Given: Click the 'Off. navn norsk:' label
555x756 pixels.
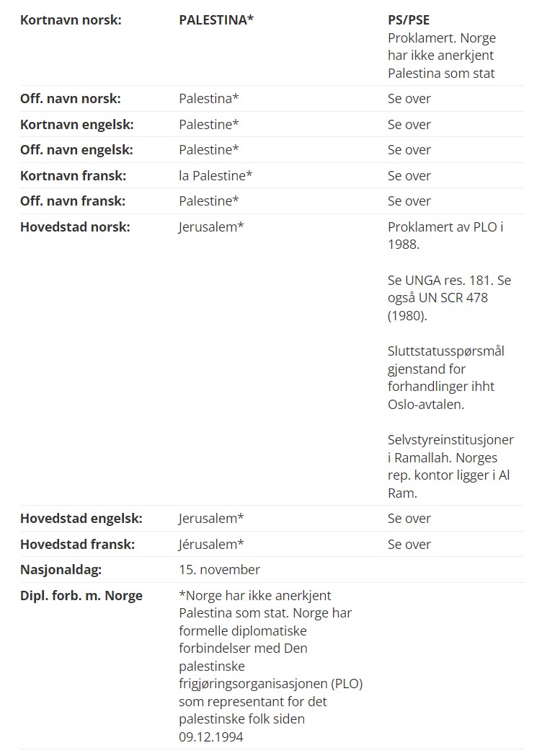Looking at the screenshot, I should pyautogui.click(x=70, y=99).
